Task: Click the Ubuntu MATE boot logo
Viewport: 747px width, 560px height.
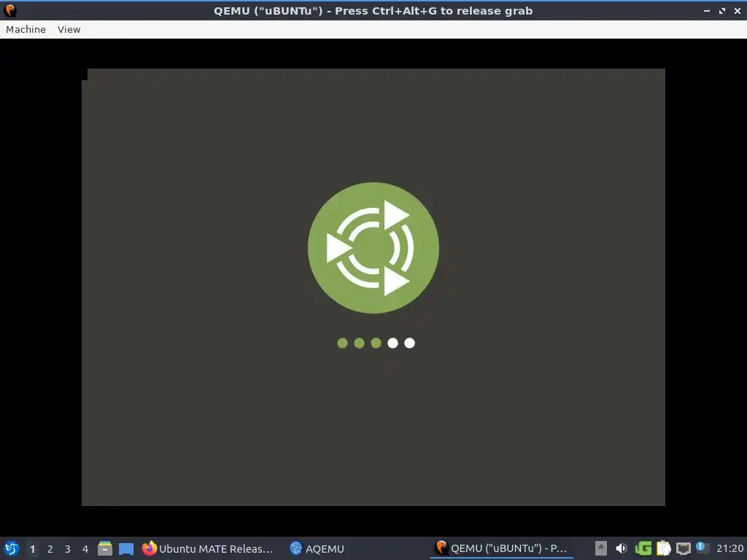Action: tap(373, 248)
